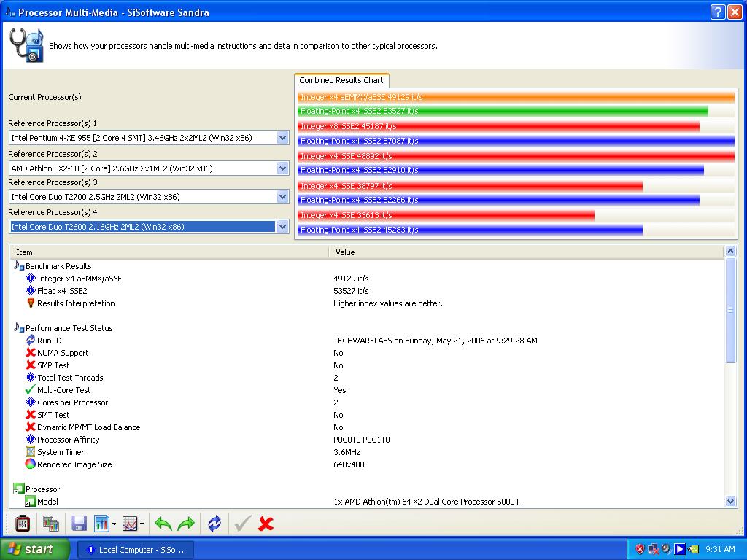
Task: Select the TECHWARELABS Run ID value
Action: (x=436, y=341)
